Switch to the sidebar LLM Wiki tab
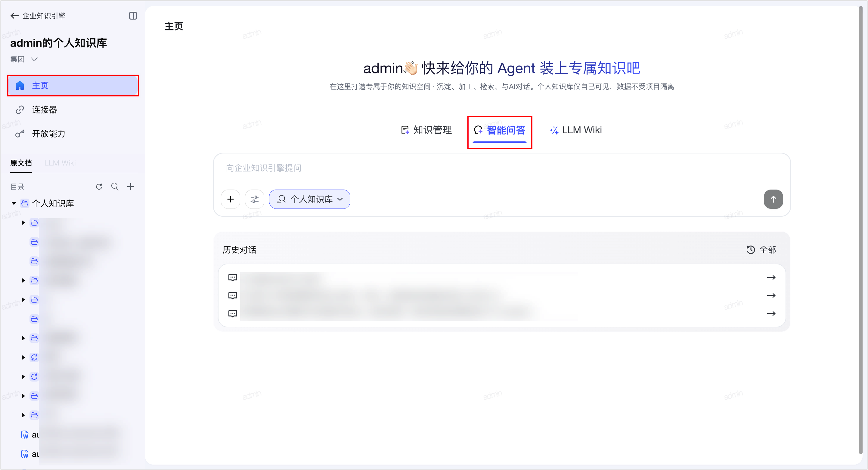This screenshot has height=470, width=868. click(60, 163)
